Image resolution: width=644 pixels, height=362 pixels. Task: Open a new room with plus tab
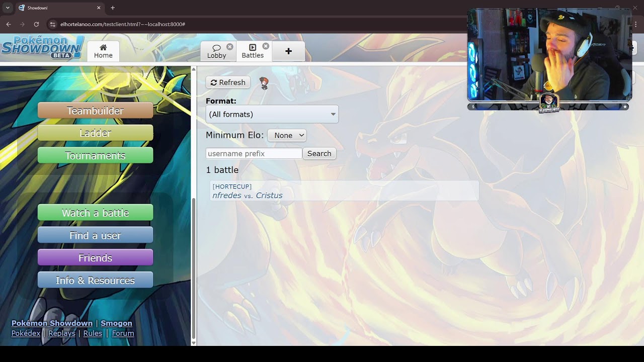click(288, 51)
